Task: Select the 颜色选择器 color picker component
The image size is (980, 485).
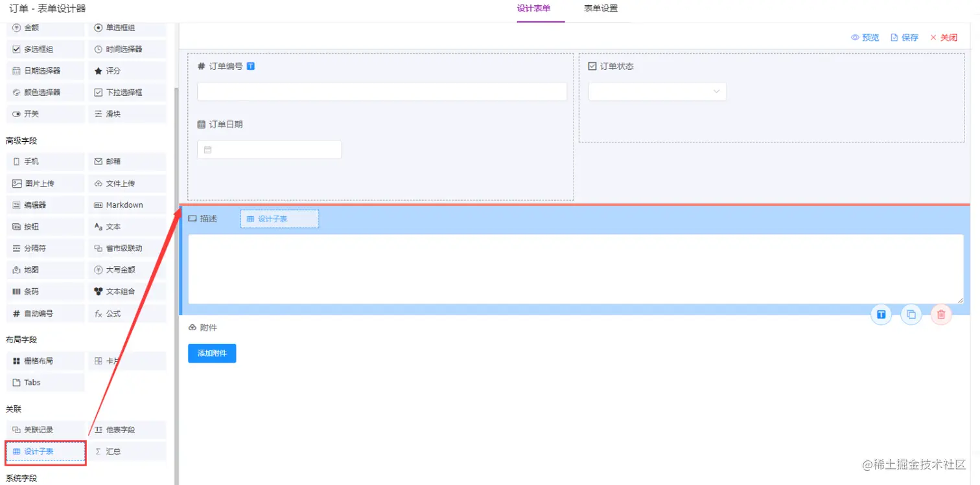Action: pos(45,93)
